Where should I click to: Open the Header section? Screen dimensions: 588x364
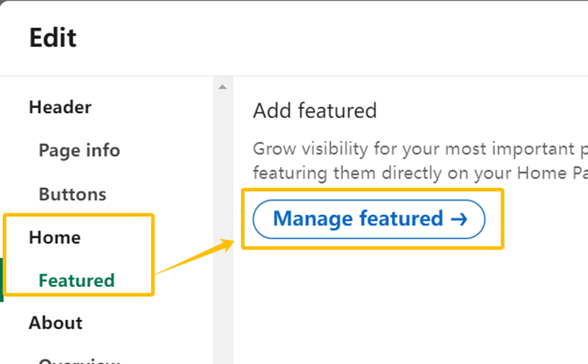point(60,107)
